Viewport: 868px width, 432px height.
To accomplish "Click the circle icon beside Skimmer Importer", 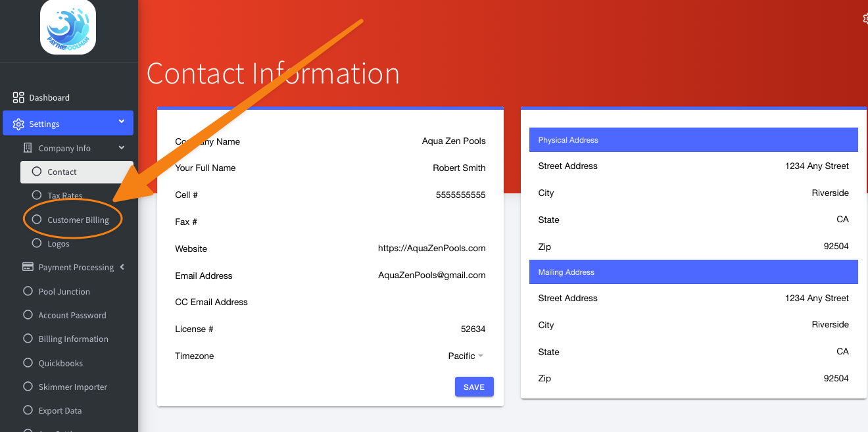I will (x=28, y=387).
